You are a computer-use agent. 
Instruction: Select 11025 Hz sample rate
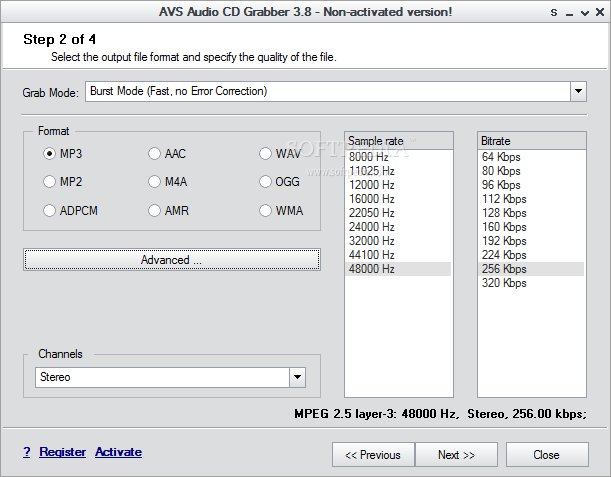(398, 171)
